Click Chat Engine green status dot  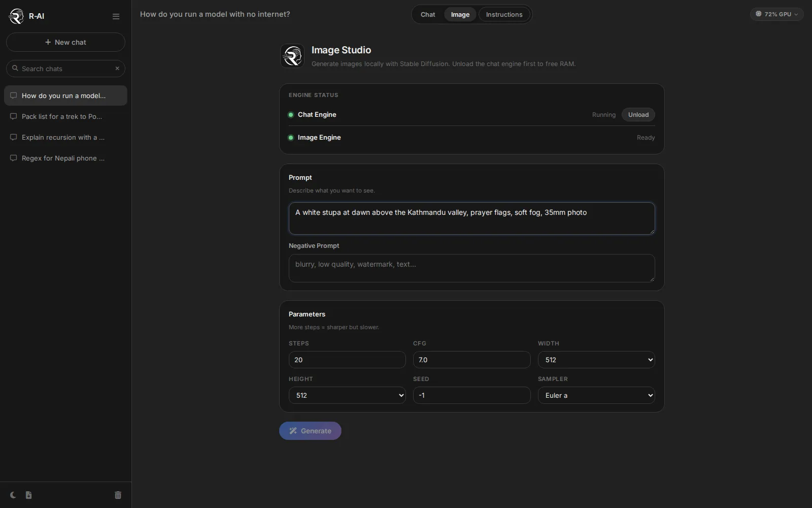[x=291, y=115]
